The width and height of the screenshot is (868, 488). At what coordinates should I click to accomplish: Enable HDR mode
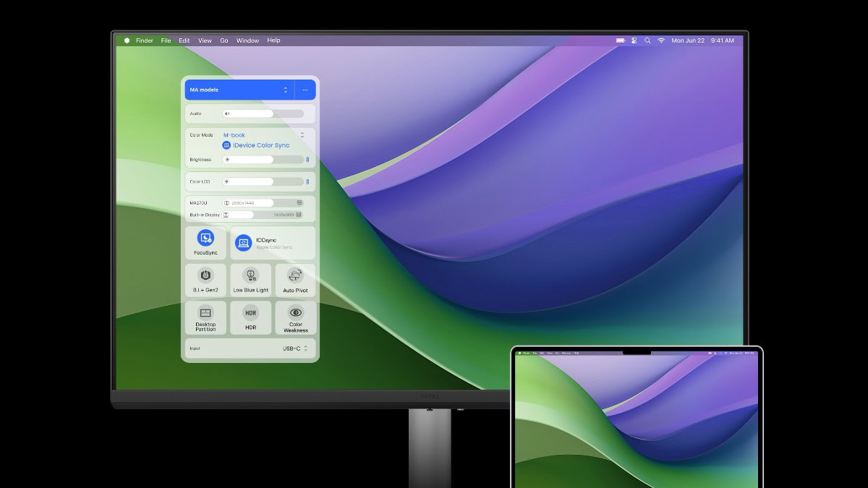pyautogui.click(x=250, y=317)
